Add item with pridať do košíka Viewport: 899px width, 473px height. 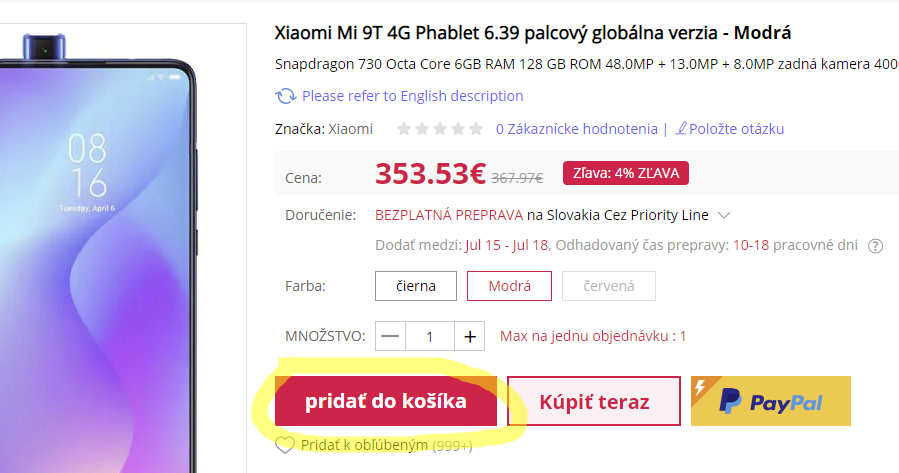386,402
